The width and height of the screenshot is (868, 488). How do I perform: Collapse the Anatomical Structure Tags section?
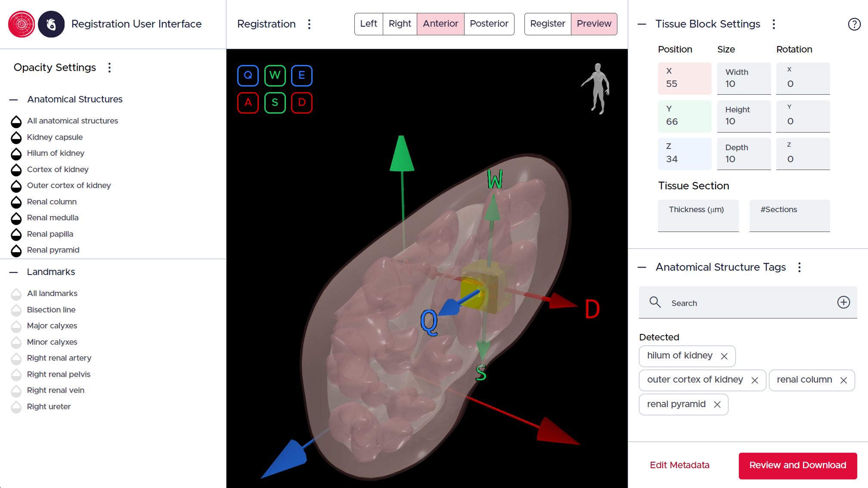pyautogui.click(x=642, y=267)
